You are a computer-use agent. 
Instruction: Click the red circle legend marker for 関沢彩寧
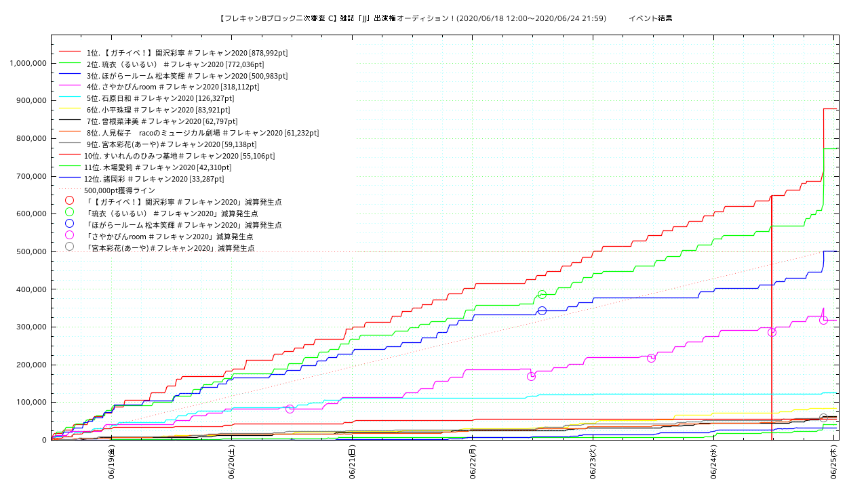[69, 201]
